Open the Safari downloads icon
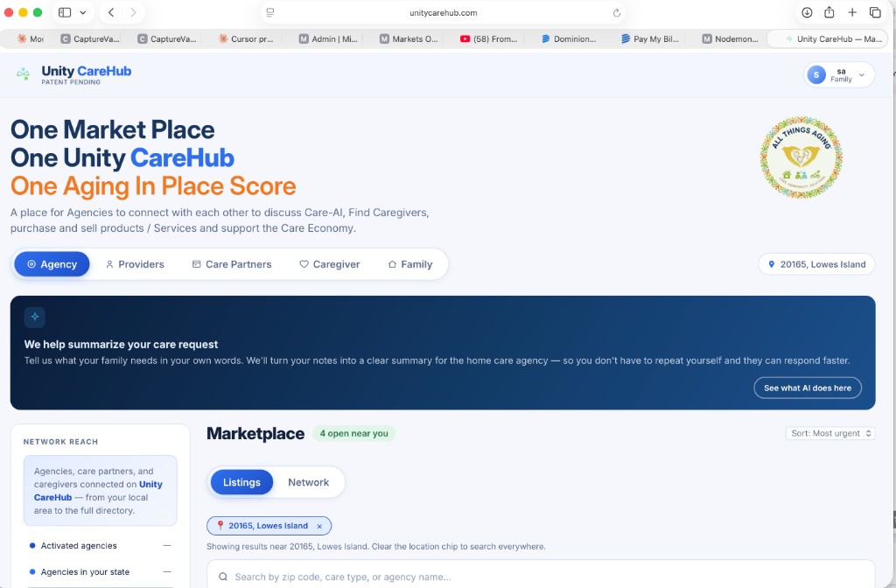 pyautogui.click(x=807, y=12)
